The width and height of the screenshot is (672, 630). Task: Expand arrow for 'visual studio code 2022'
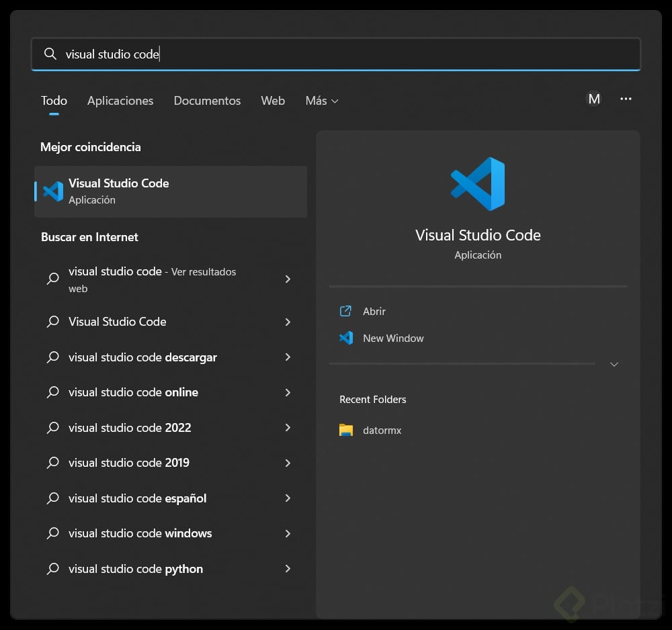tap(288, 427)
